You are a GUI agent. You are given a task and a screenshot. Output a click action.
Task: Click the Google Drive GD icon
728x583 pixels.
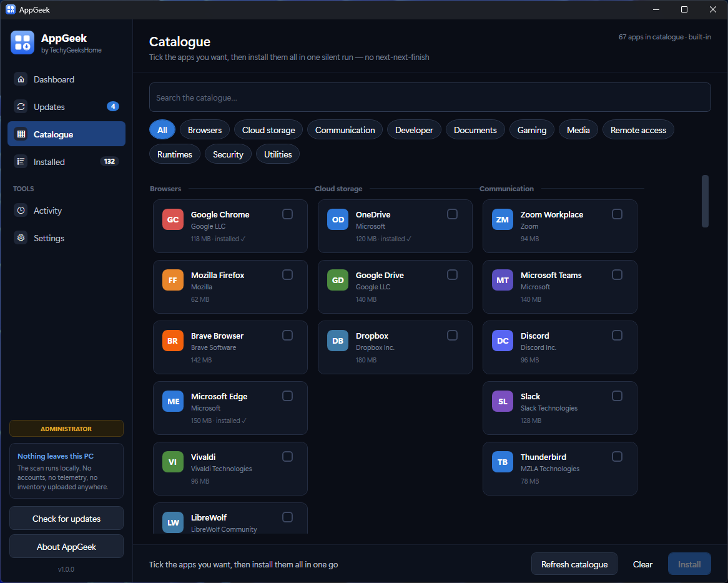coord(338,280)
